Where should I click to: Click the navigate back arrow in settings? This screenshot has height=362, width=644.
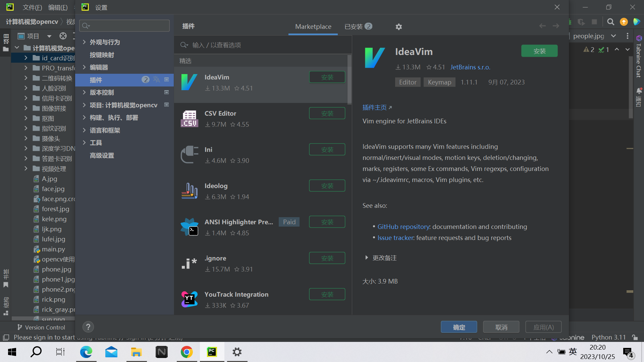click(542, 26)
